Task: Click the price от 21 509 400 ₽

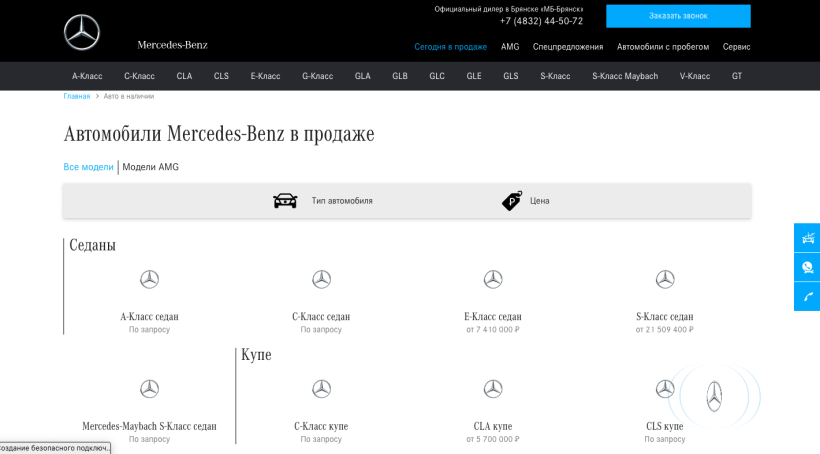Action: 665,330
